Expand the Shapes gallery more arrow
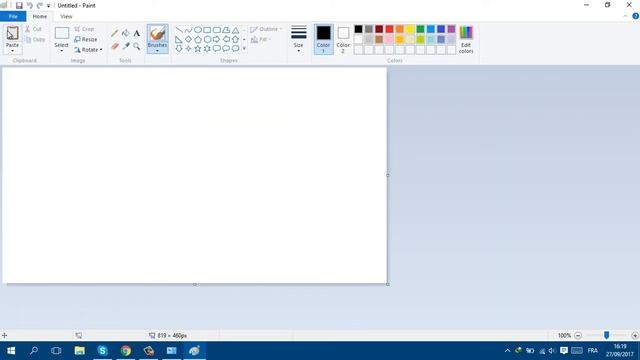Image resolution: width=640 pixels, height=360 pixels. (x=244, y=49)
